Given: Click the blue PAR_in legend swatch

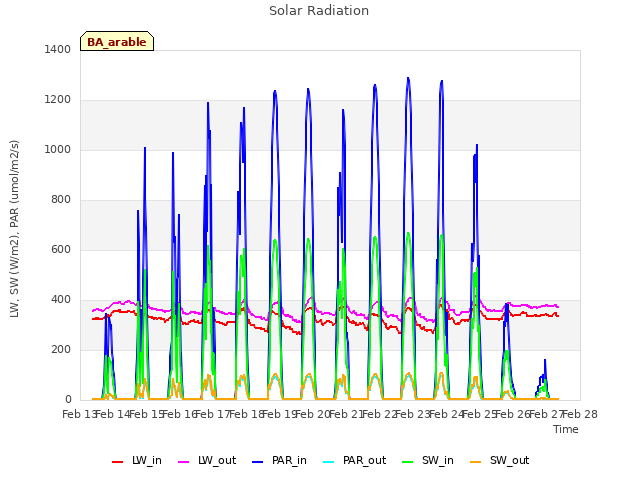Looking at the screenshot, I should pyautogui.click(x=258, y=462).
